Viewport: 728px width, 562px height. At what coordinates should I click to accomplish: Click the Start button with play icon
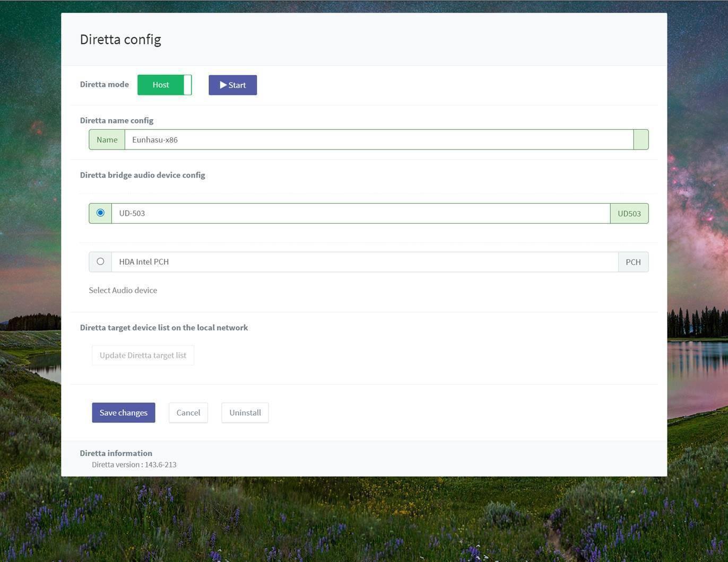click(x=232, y=85)
